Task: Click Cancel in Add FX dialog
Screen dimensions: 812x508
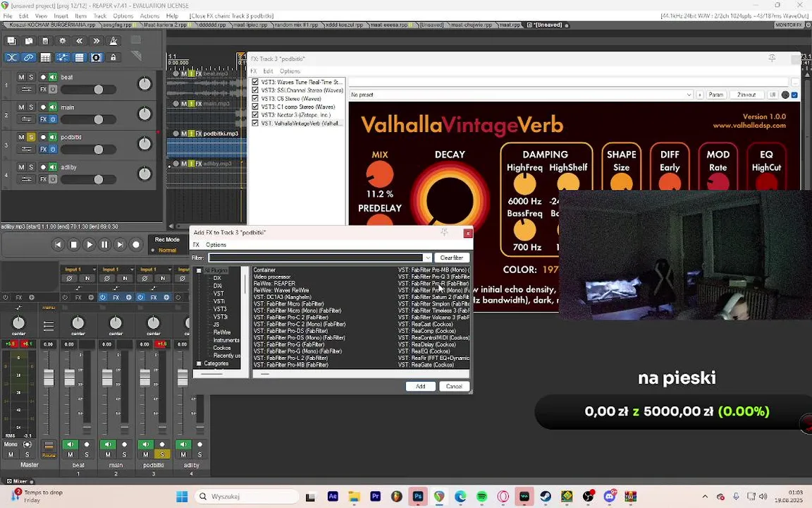Action: point(454,386)
